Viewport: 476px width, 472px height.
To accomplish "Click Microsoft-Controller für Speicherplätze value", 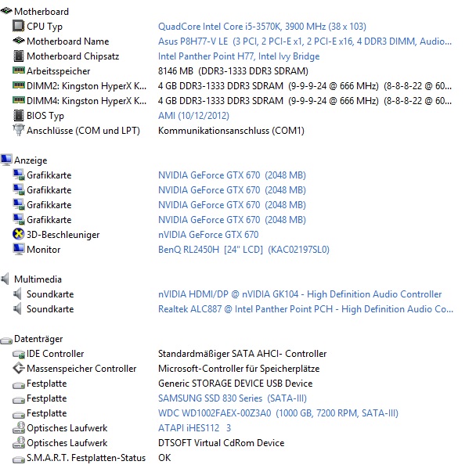I will coord(239,369).
